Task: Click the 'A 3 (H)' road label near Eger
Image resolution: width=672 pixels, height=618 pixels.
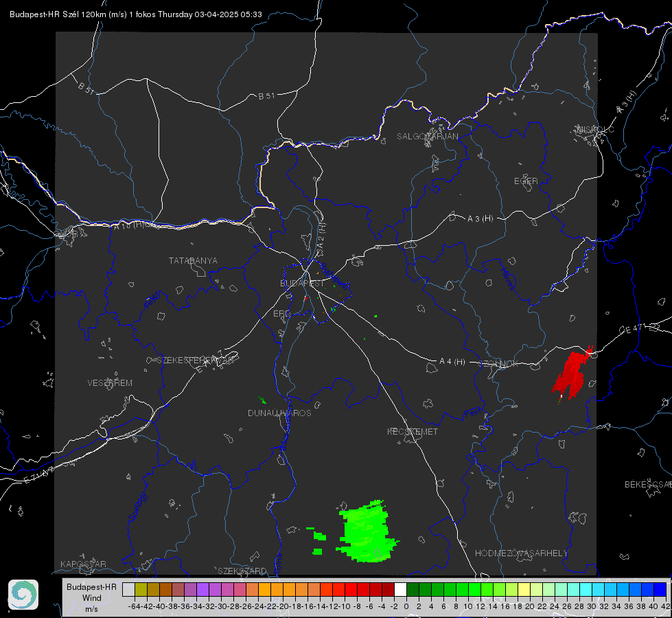Action: click(x=480, y=219)
